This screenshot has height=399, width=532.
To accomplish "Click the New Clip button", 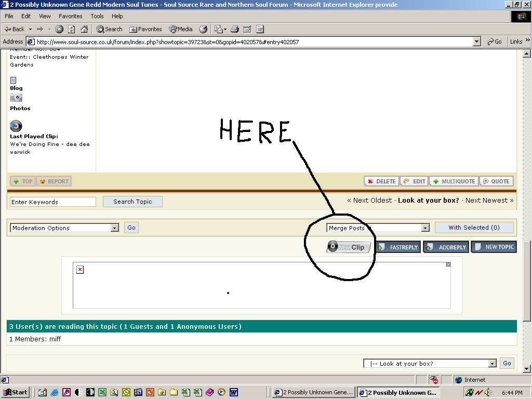I will point(349,247).
